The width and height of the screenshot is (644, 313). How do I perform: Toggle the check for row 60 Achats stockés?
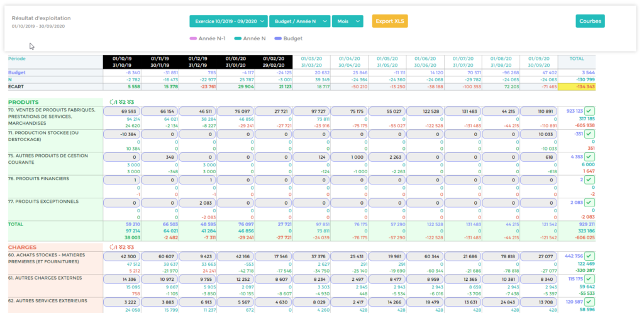(x=590, y=256)
